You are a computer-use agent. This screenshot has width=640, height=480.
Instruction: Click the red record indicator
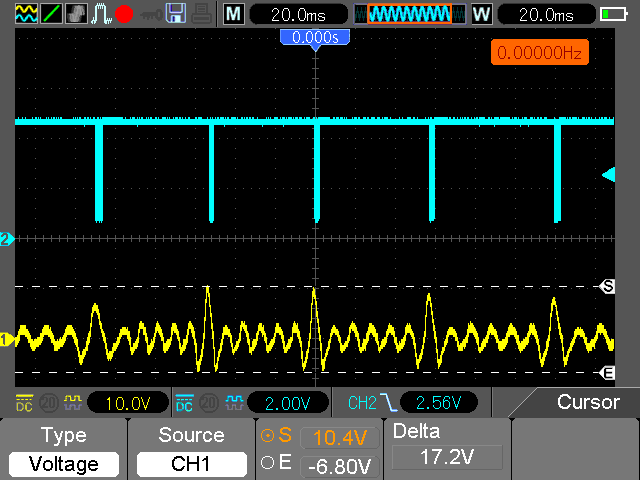point(124,14)
